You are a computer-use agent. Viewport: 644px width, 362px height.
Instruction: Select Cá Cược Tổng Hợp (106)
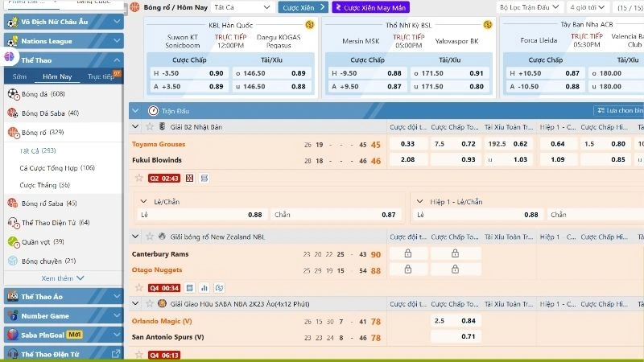coord(57,168)
